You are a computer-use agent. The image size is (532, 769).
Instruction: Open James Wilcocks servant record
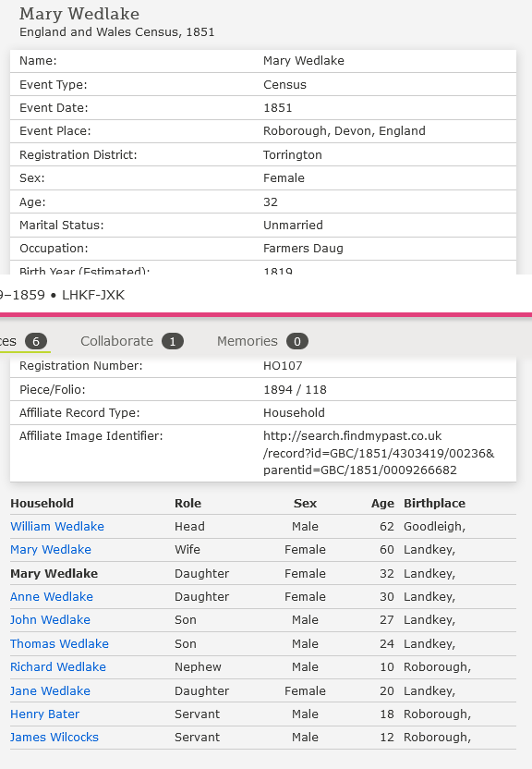[54, 738]
